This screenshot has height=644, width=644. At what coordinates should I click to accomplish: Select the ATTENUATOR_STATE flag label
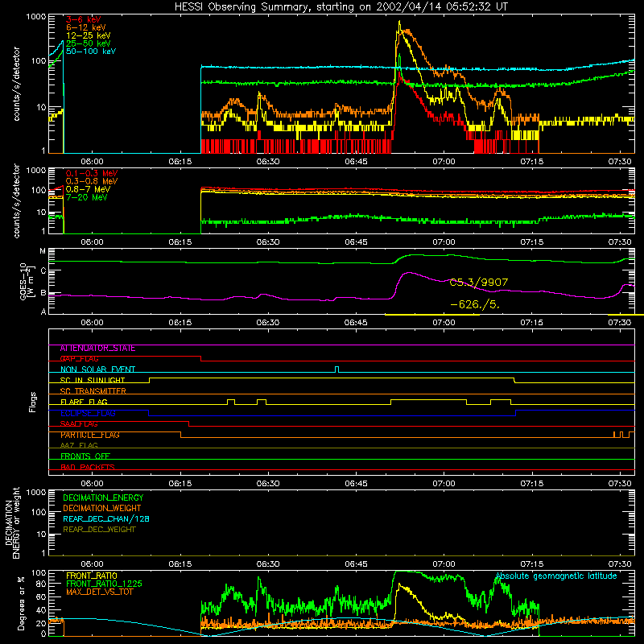tap(97, 349)
